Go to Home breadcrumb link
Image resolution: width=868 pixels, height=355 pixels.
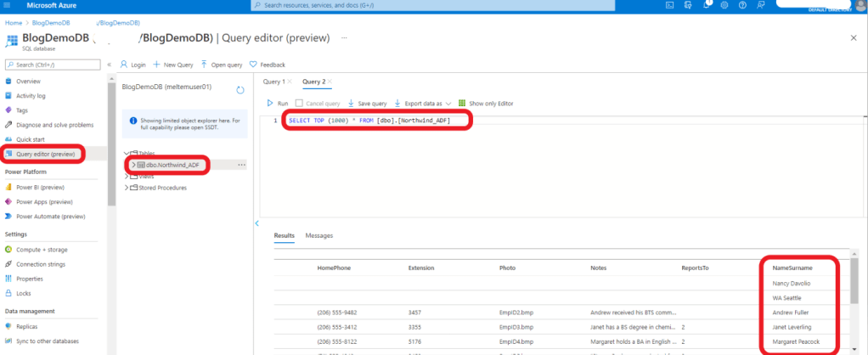click(13, 21)
